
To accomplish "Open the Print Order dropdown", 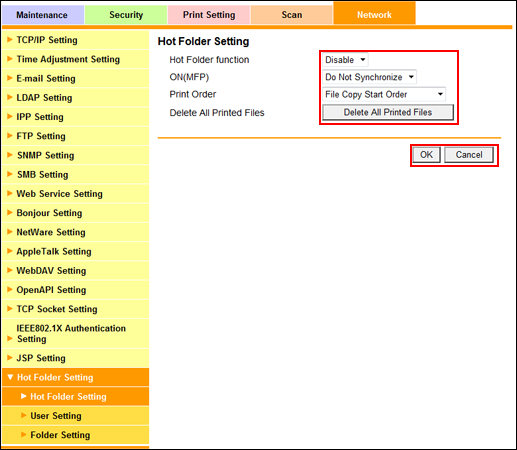I will (x=384, y=94).
